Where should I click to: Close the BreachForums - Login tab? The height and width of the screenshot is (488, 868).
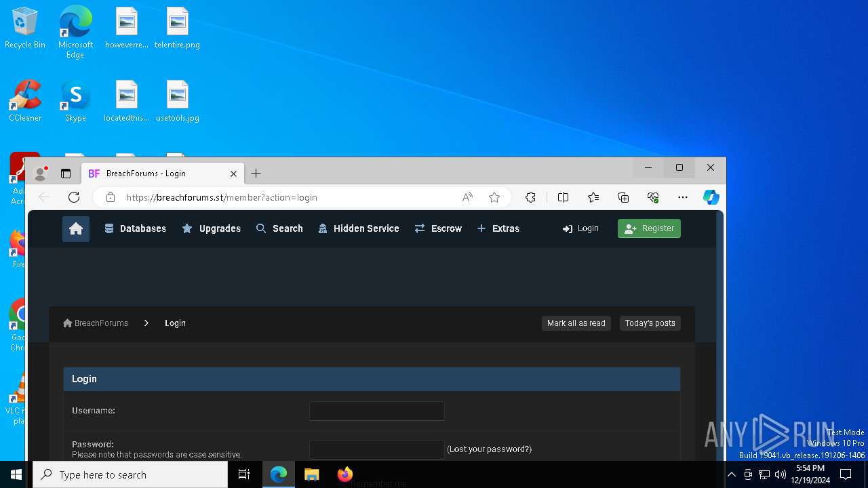233,174
